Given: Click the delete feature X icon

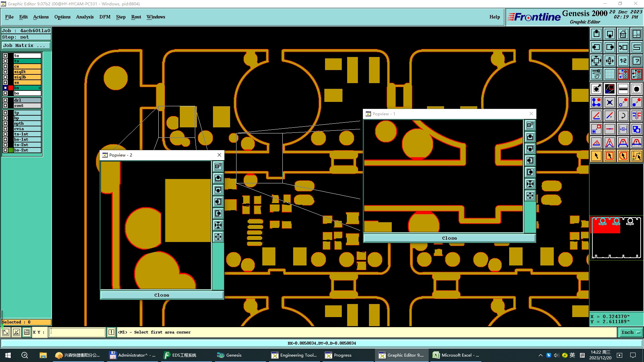Looking at the screenshot, I should pyautogui.click(x=609, y=102).
